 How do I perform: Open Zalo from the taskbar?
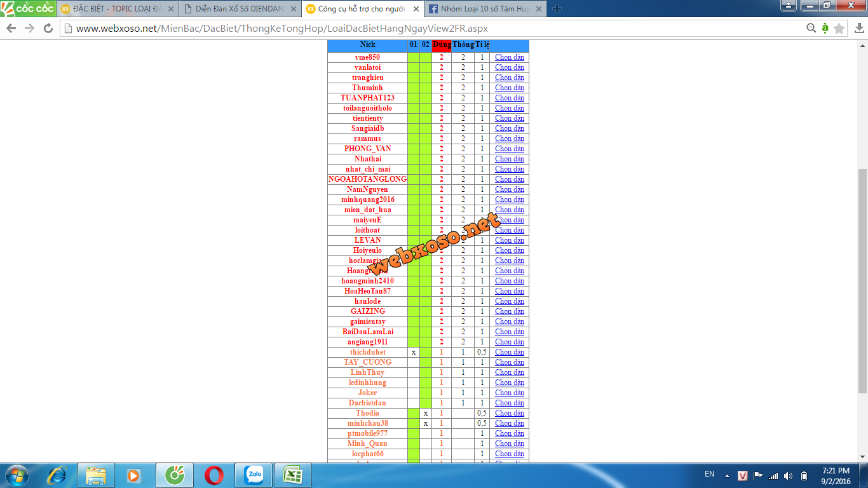pos(255,475)
